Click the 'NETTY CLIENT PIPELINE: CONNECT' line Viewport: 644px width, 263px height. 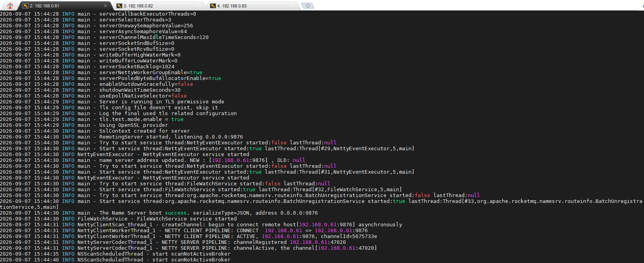click(184, 231)
